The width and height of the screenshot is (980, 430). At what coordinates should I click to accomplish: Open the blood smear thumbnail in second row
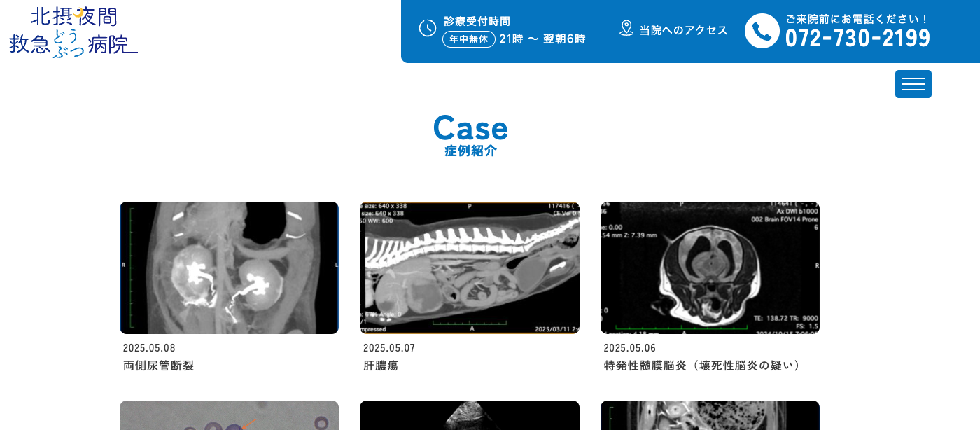tap(229, 415)
